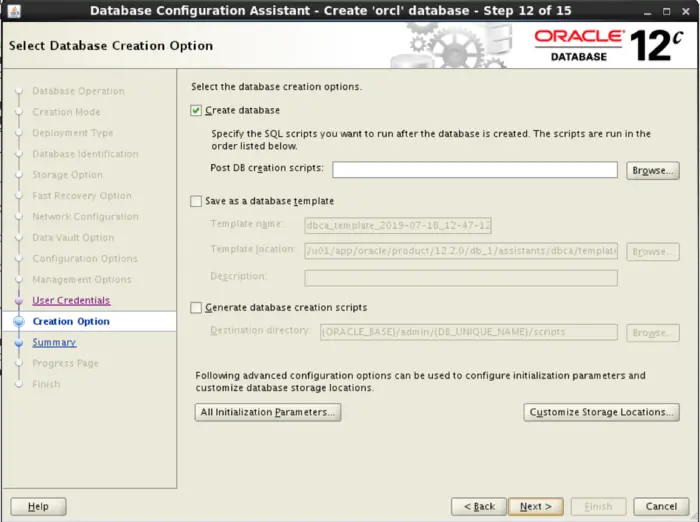Click the Destination directory field
This screenshot has height=522, width=700.
click(x=469, y=332)
